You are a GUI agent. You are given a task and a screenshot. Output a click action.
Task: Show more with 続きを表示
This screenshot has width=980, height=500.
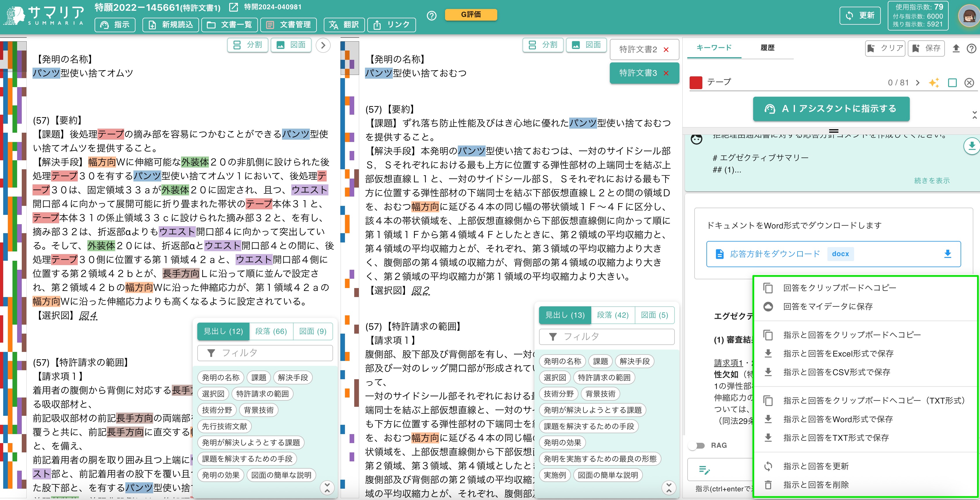[x=932, y=181]
